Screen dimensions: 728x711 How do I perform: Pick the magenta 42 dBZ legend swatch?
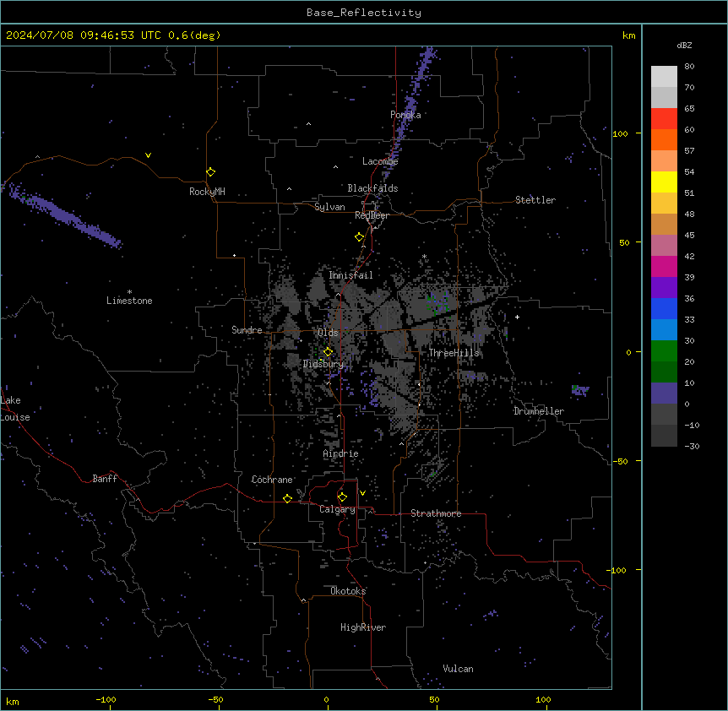pyautogui.click(x=664, y=266)
